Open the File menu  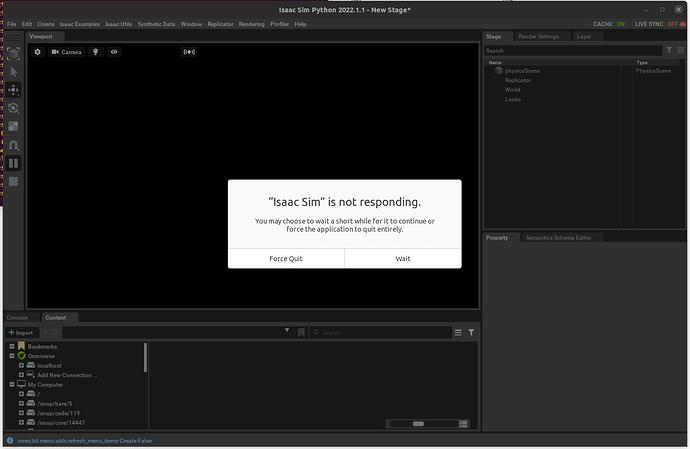pyautogui.click(x=11, y=24)
